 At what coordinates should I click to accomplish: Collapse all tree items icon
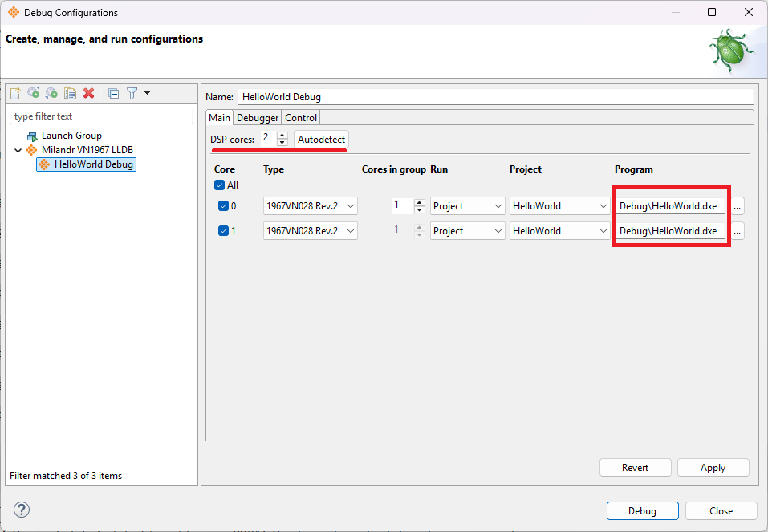click(x=114, y=93)
